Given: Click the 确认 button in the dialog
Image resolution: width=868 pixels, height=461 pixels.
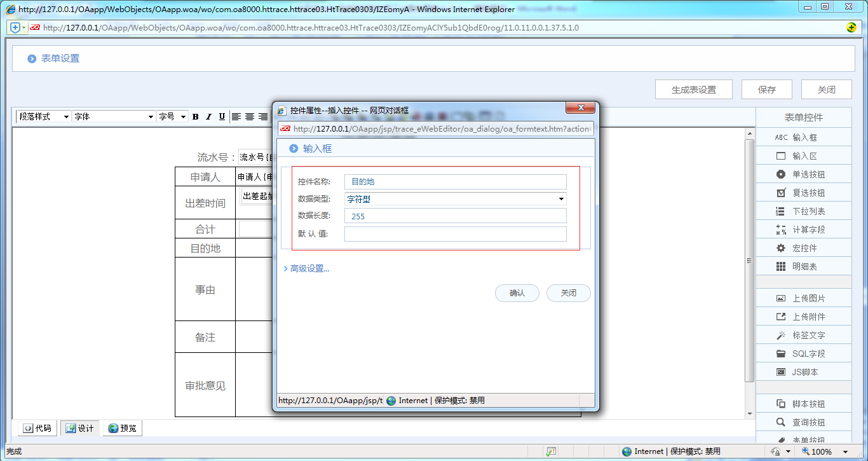Looking at the screenshot, I should pos(517,293).
